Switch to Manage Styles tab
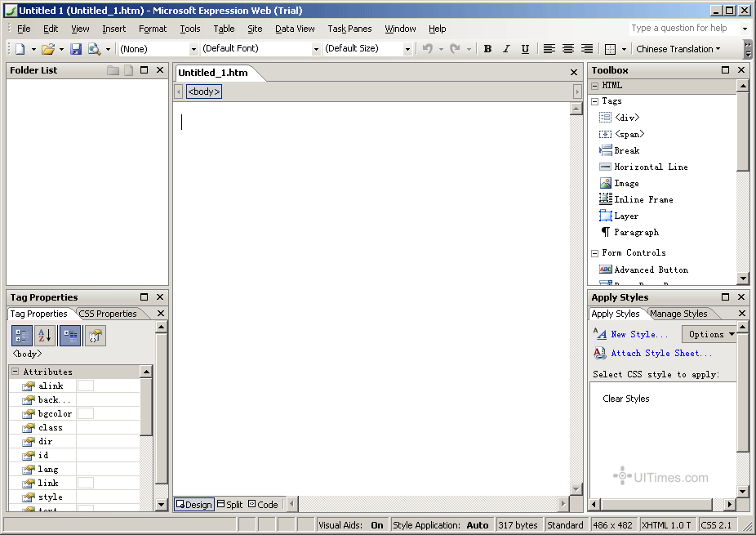This screenshot has height=535, width=756. pyautogui.click(x=678, y=314)
